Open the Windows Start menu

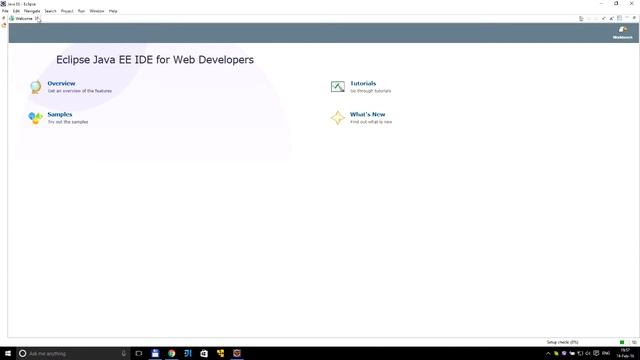8,353
